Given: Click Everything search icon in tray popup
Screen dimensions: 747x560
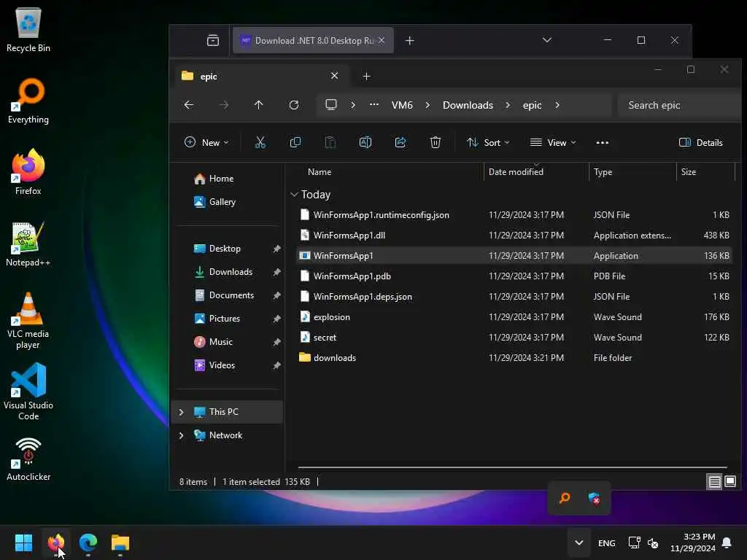Looking at the screenshot, I should [x=565, y=498].
